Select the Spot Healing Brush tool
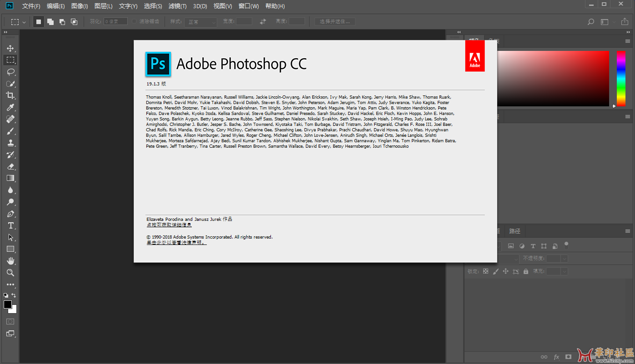Screen dimensions: 635x364 [x=10, y=119]
